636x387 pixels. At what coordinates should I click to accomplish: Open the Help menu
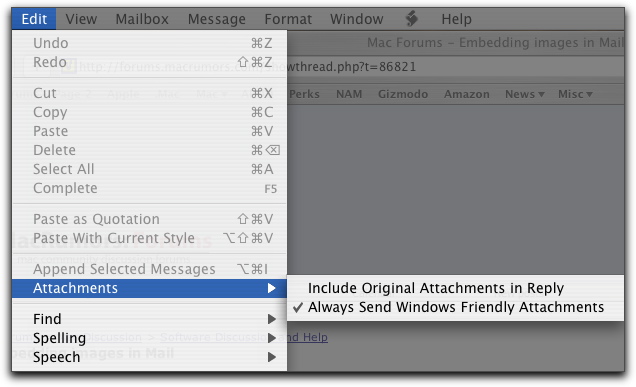tap(456, 19)
